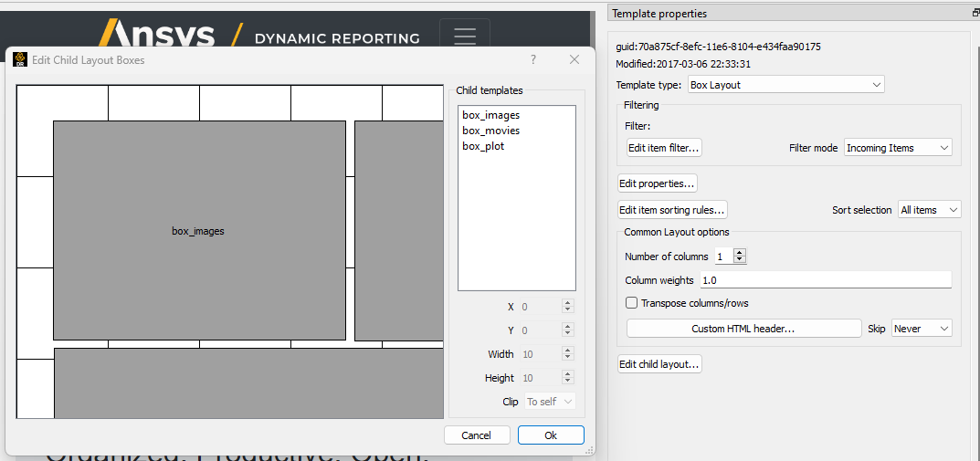Open the Sort selection dropdown

click(930, 210)
